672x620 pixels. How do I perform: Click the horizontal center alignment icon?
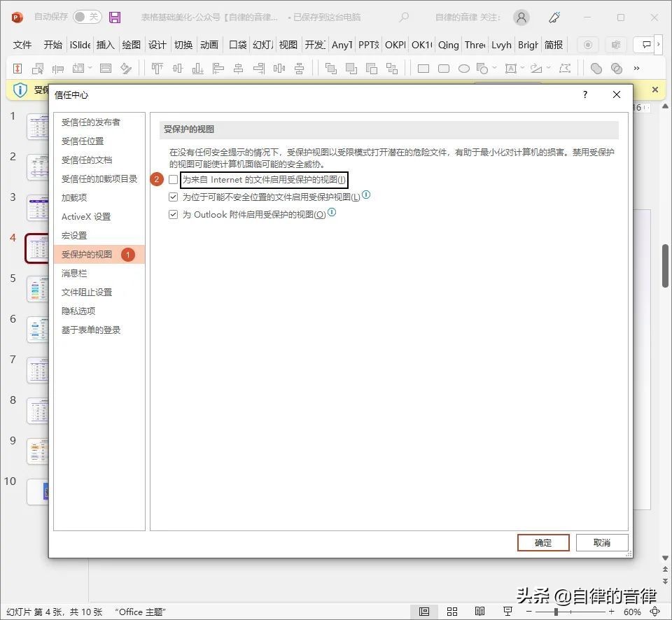(239, 68)
